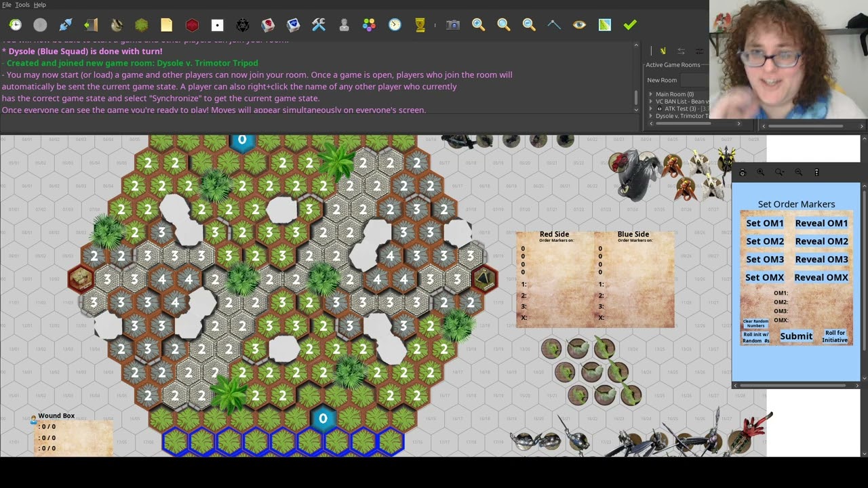Expand the VC BAN List room node
The height and width of the screenshot is (488, 868).
point(650,102)
